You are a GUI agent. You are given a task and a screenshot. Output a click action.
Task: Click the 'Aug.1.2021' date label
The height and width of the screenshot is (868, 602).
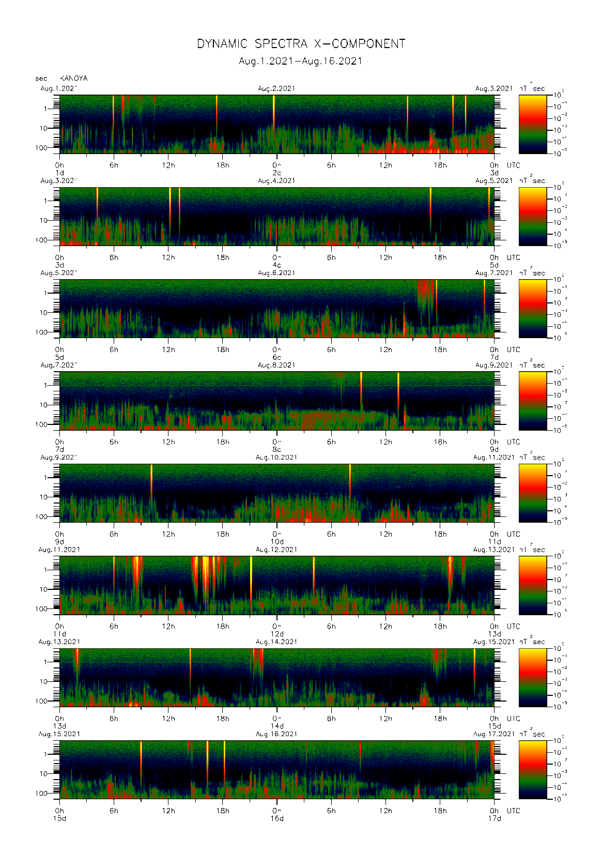(x=59, y=88)
